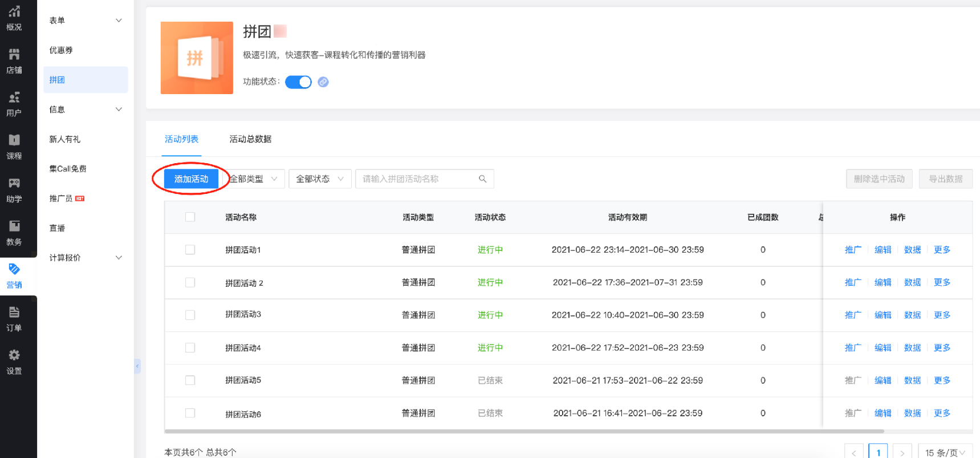Viewport: 980px width, 458px height.
Task: Click the 拼团 orange feature thumbnail
Action: 197,58
